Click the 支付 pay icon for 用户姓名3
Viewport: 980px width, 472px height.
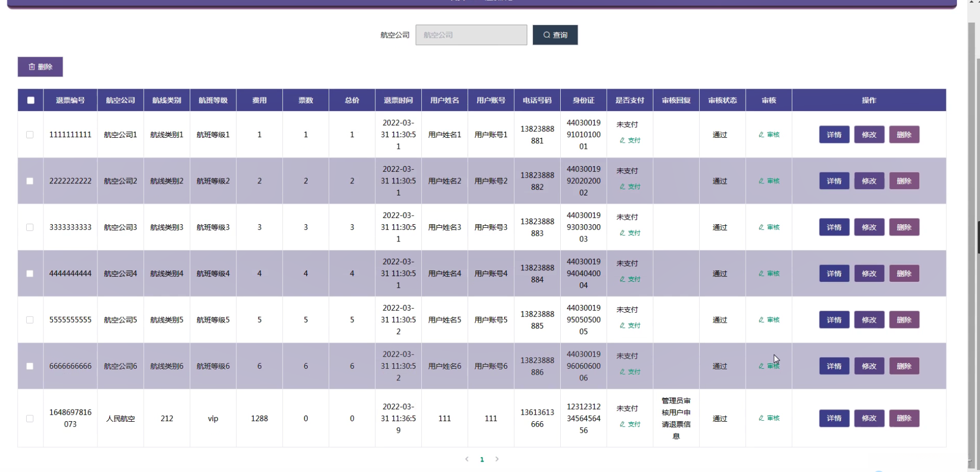click(x=630, y=233)
